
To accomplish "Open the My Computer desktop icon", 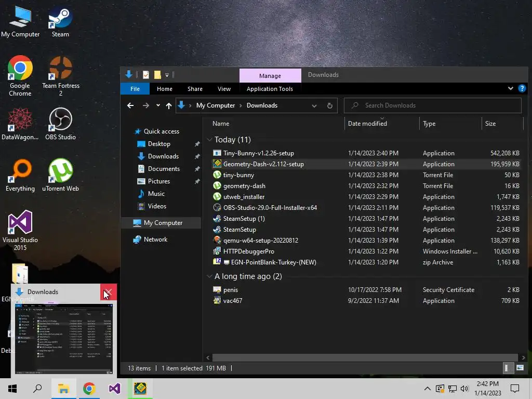I will pos(20,21).
